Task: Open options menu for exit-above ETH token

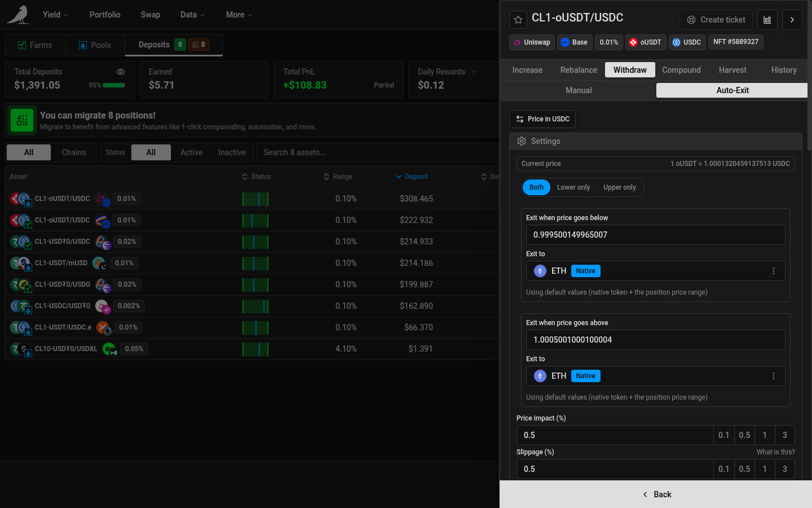Action: pyautogui.click(x=774, y=376)
